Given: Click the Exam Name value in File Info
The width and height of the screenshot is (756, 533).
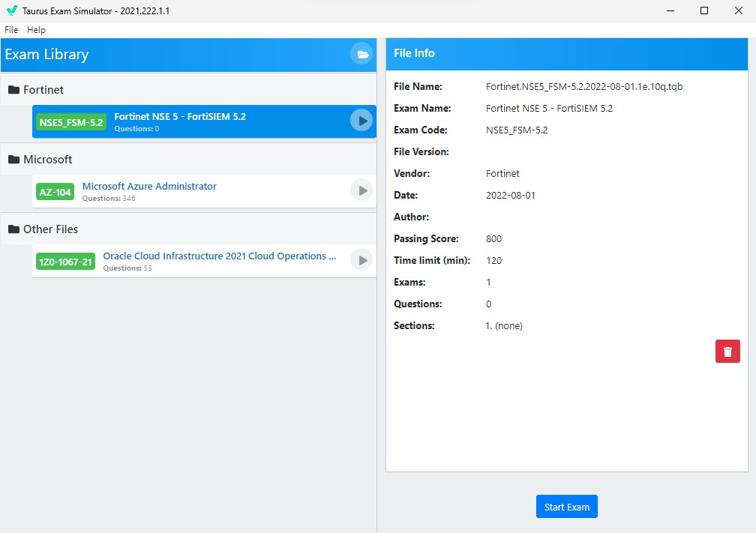Looking at the screenshot, I should pyautogui.click(x=549, y=109).
